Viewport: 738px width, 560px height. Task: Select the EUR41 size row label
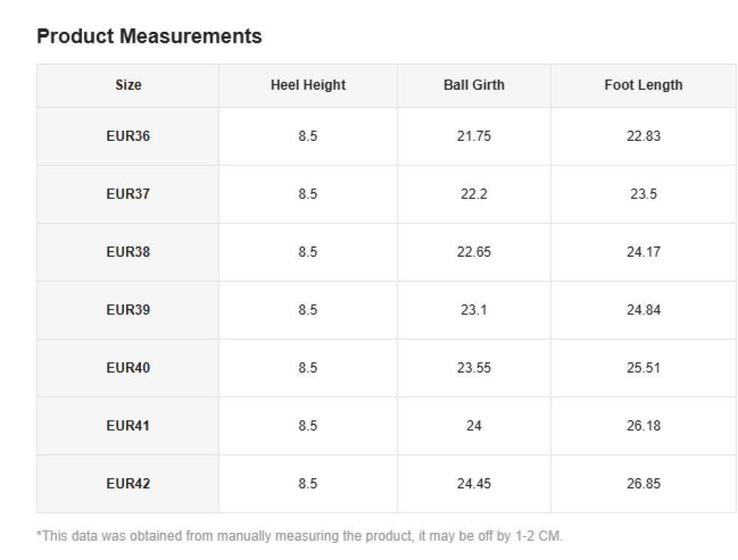pos(128,426)
